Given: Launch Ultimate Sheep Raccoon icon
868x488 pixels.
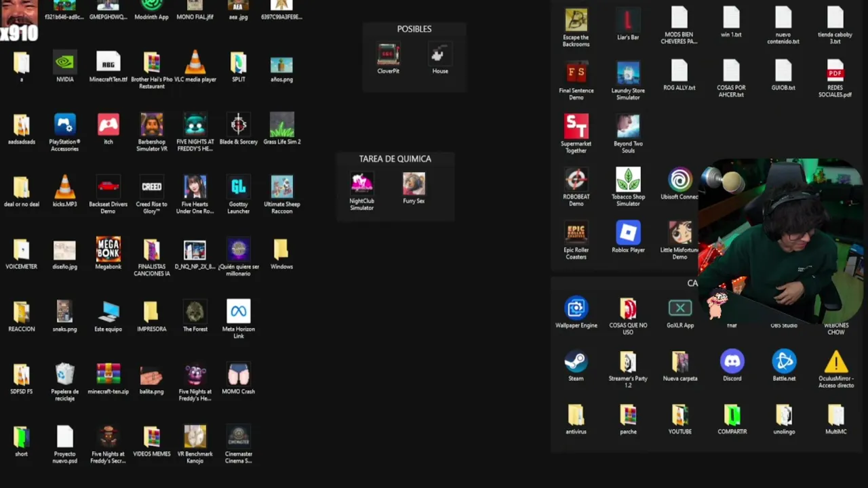Looking at the screenshot, I should point(281,187).
